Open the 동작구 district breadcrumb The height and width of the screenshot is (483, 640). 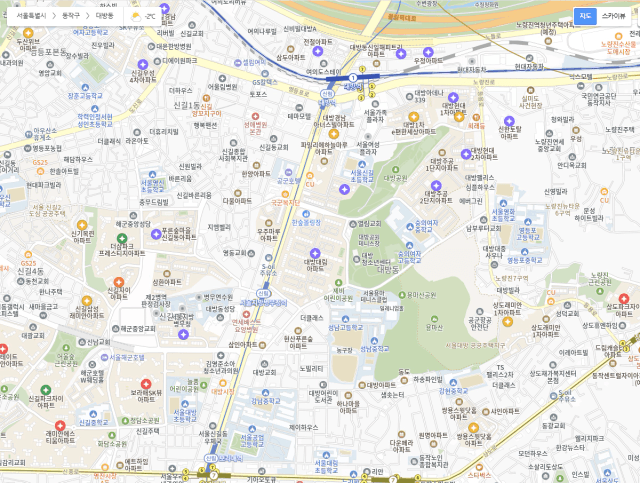click(x=71, y=16)
